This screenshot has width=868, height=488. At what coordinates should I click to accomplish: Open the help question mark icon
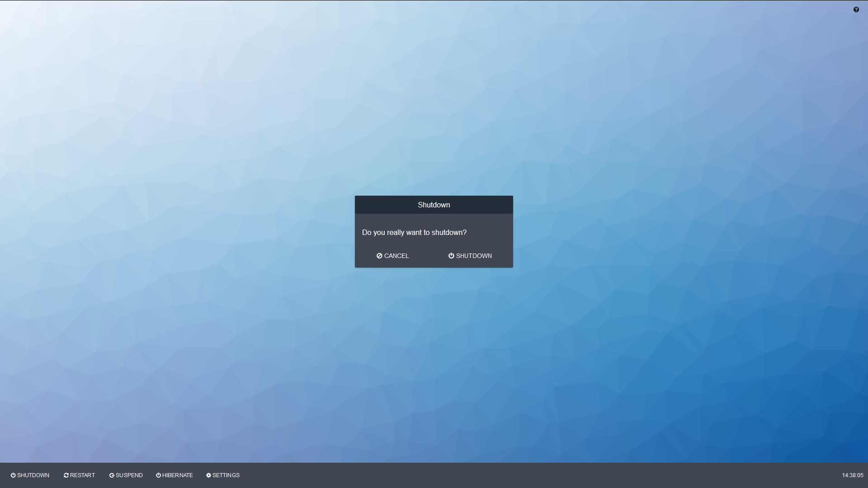point(856,9)
